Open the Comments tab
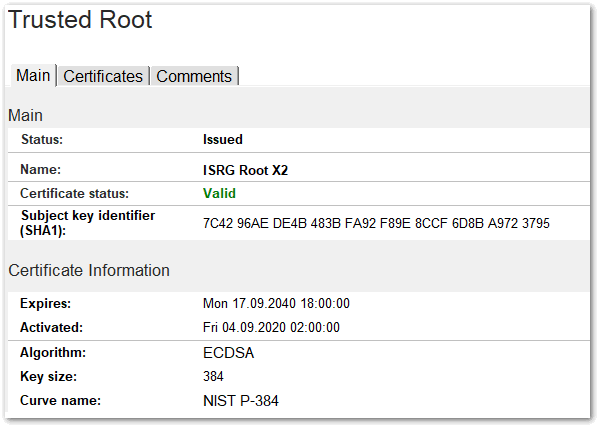 pos(194,76)
